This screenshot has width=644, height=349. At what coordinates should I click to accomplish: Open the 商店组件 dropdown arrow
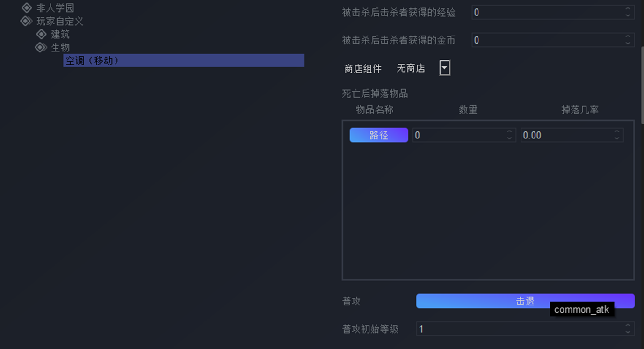(x=445, y=68)
